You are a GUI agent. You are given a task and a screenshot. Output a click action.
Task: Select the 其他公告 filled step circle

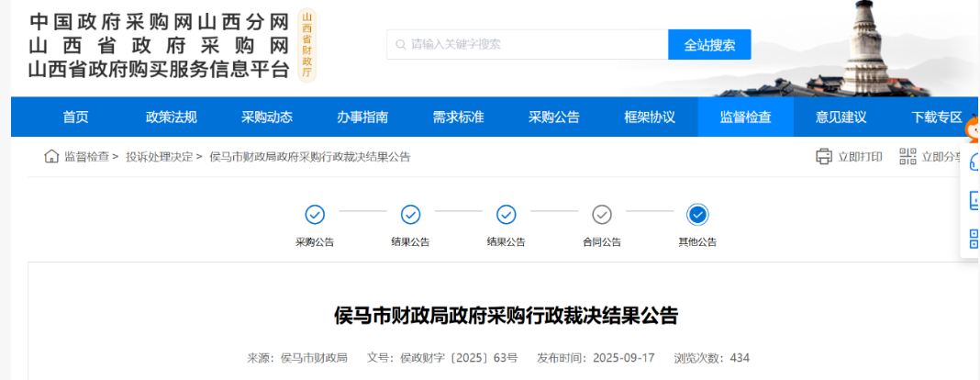[x=697, y=215]
